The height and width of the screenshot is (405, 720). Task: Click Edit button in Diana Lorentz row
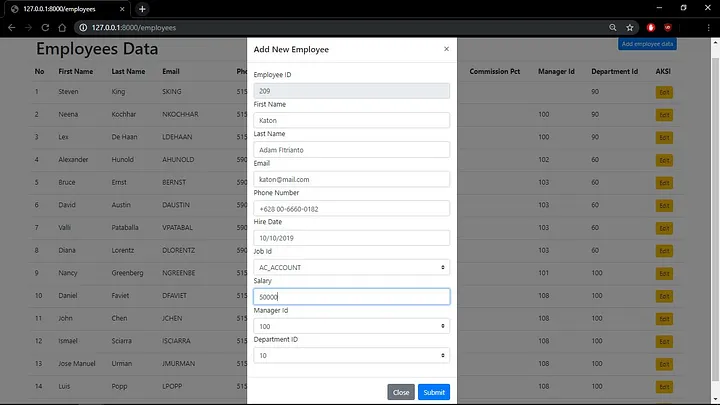664,251
